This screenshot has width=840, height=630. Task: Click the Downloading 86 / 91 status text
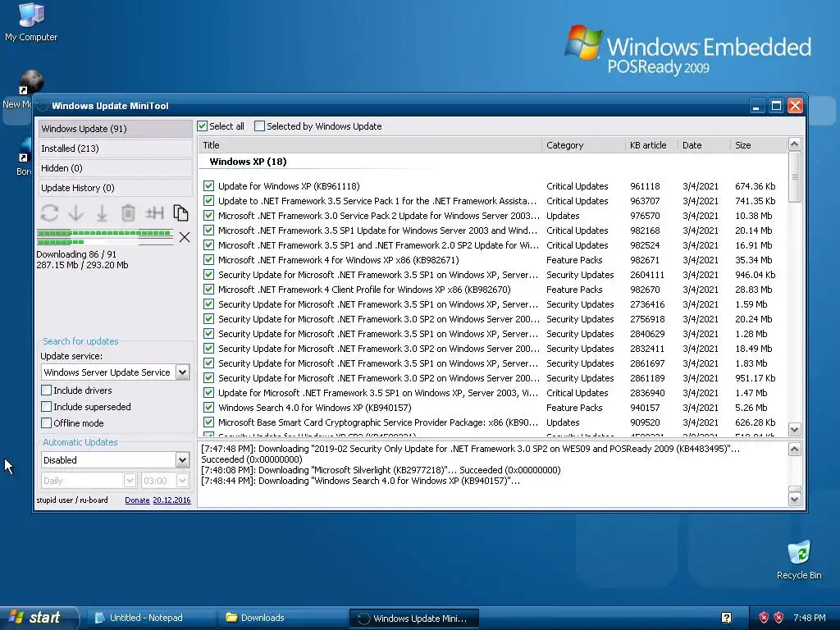pos(76,254)
